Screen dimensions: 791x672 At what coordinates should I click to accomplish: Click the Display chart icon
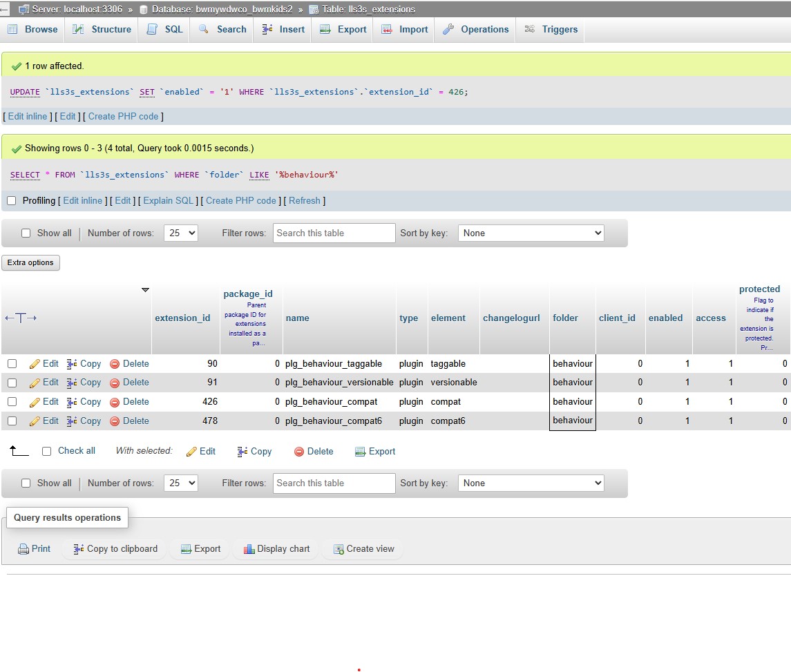(249, 549)
